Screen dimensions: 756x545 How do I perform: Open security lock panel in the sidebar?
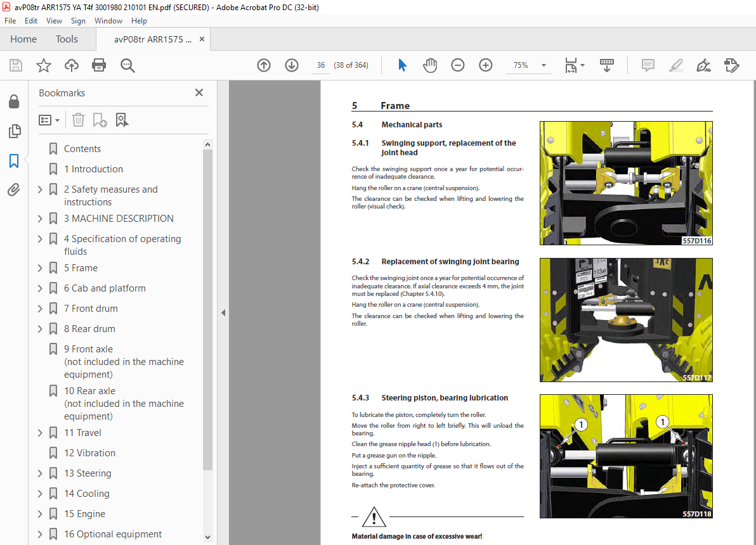pos(14,101)
